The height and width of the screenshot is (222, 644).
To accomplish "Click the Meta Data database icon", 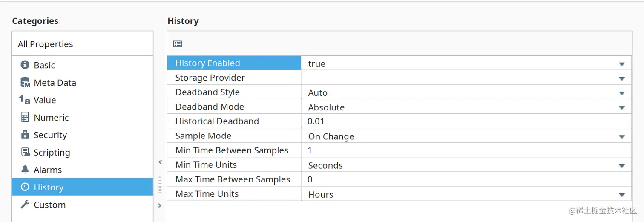I will point(25,83).
